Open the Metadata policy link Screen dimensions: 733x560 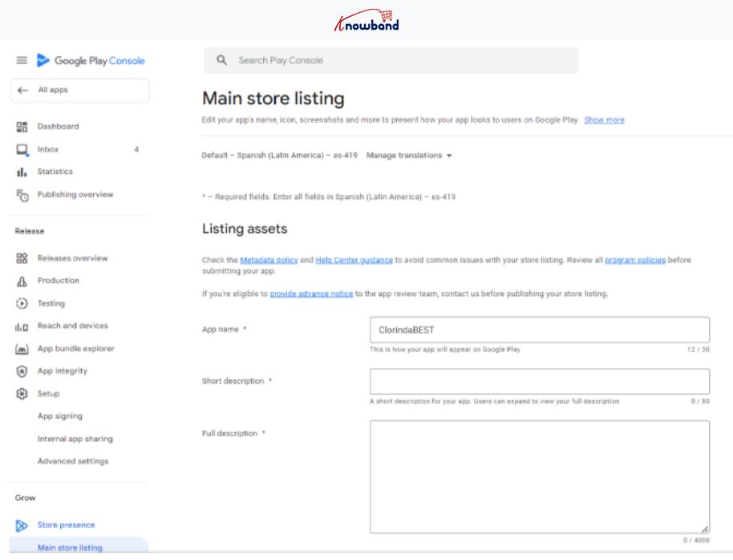[269, 260]
